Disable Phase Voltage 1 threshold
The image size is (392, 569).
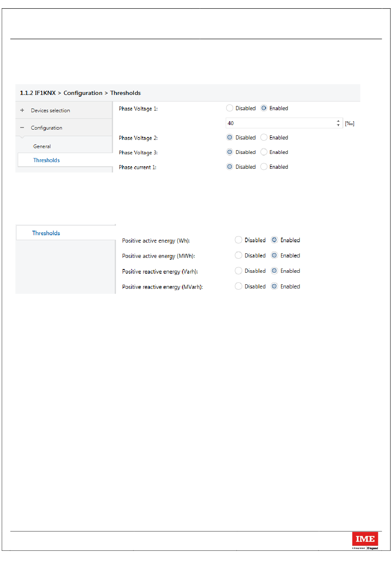(x=230, y=109)
